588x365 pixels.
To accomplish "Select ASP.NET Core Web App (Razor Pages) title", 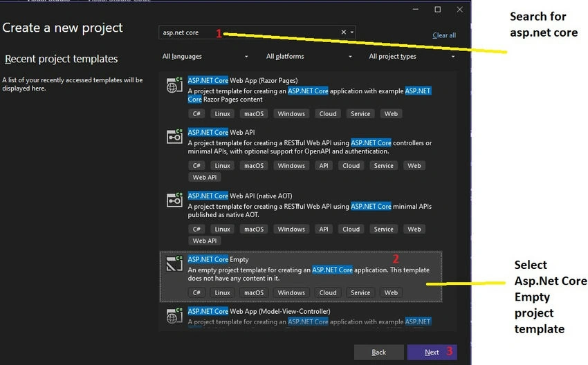I will (x=243, y=81).
